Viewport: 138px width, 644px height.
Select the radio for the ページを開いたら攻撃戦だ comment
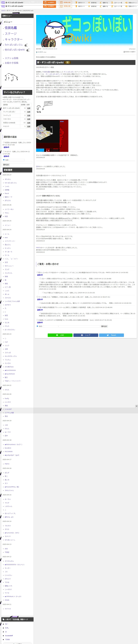click(37, 297)
